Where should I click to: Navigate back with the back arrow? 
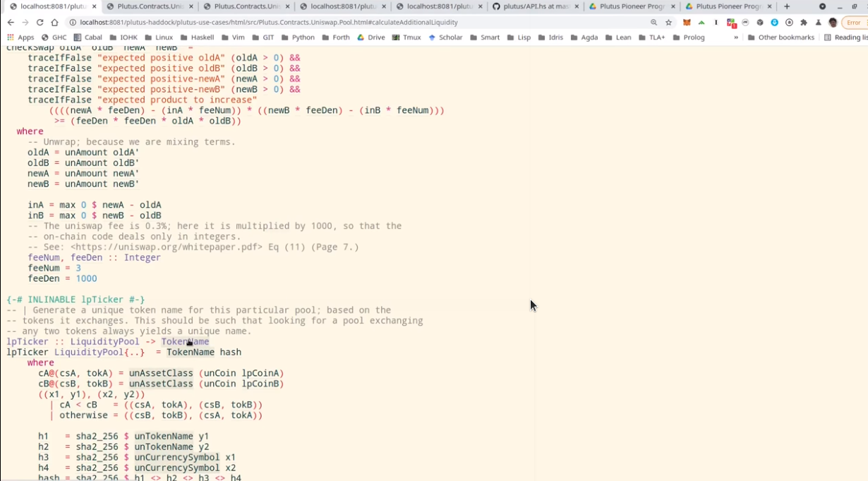11,23
